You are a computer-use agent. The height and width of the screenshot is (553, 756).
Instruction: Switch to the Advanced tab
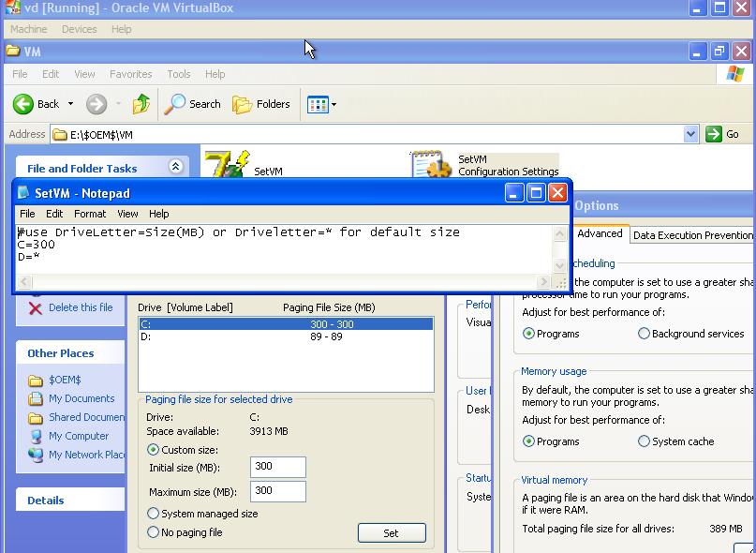point(600,233)
